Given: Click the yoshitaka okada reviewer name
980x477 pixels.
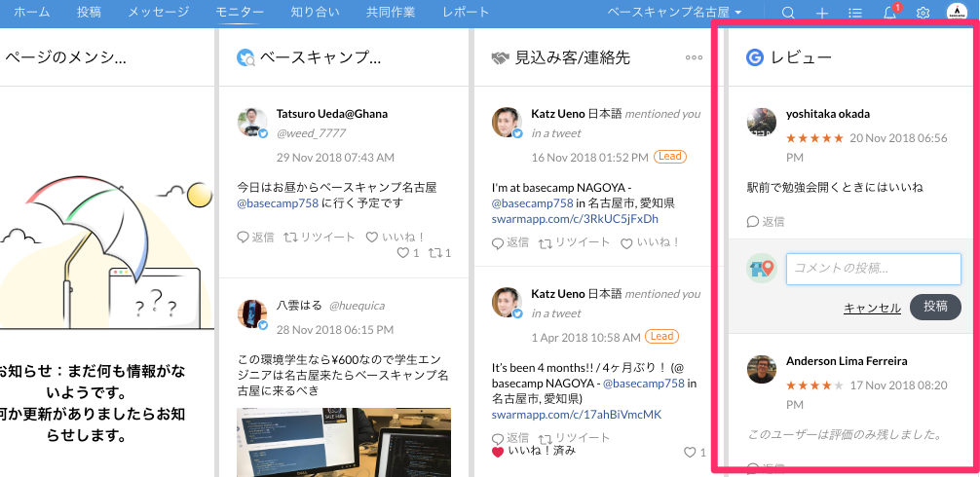Looking at the screenshot, I should [827, 114].
